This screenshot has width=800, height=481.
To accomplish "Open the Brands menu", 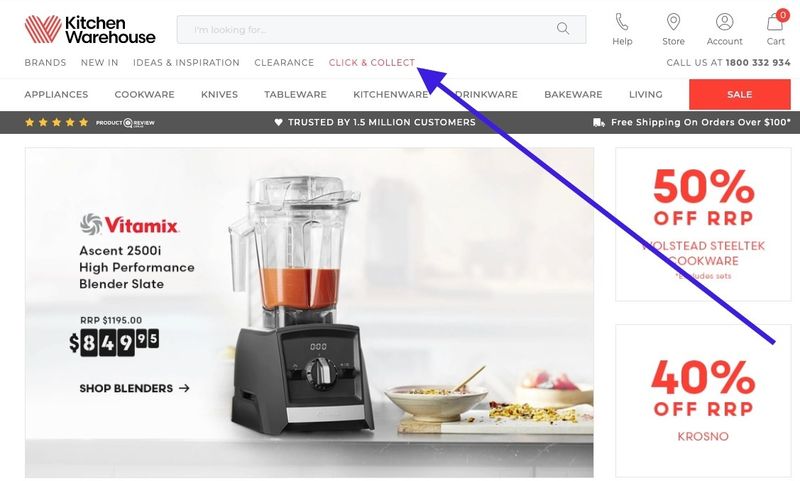I will click(x=45, y=62).
